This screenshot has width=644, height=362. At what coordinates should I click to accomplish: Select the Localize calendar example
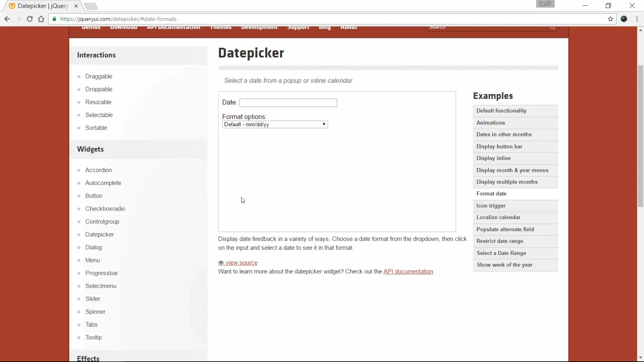click(515, 218)
